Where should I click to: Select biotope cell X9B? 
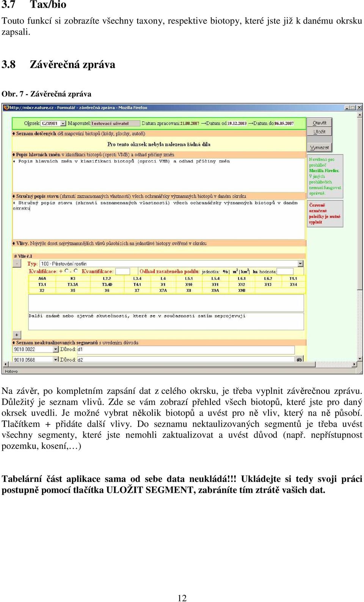point(242,291)
